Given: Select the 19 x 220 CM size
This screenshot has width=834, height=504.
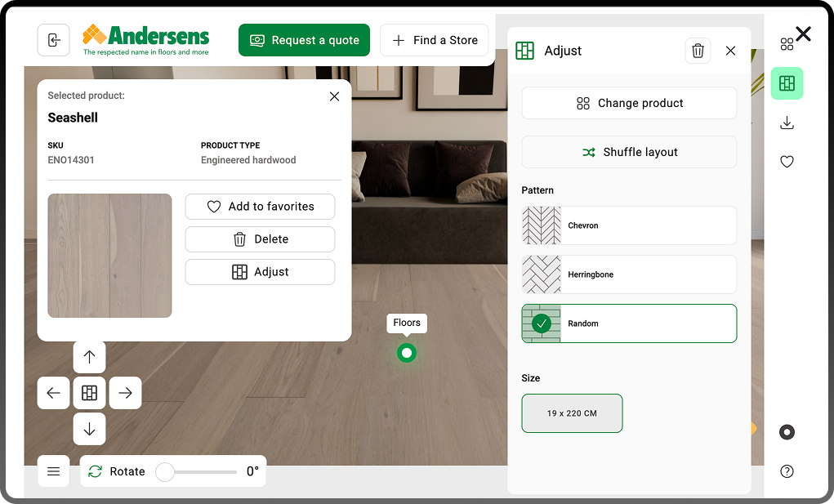Looking at the screenshot, I should point(572,413).
